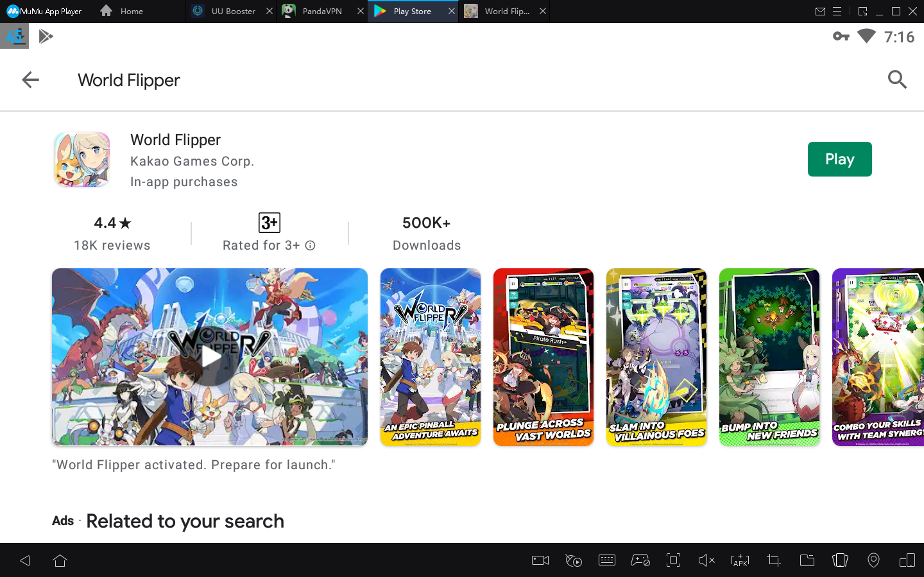Open the operation recorder mouse icon
The width and height of the screenshot is (924, 577).
[x=574, y=560]
